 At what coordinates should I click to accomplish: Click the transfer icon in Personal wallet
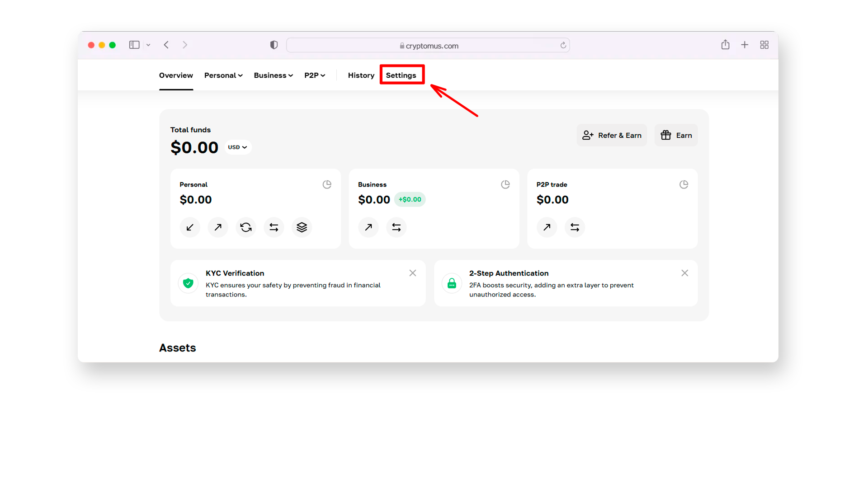pos(274,227)
